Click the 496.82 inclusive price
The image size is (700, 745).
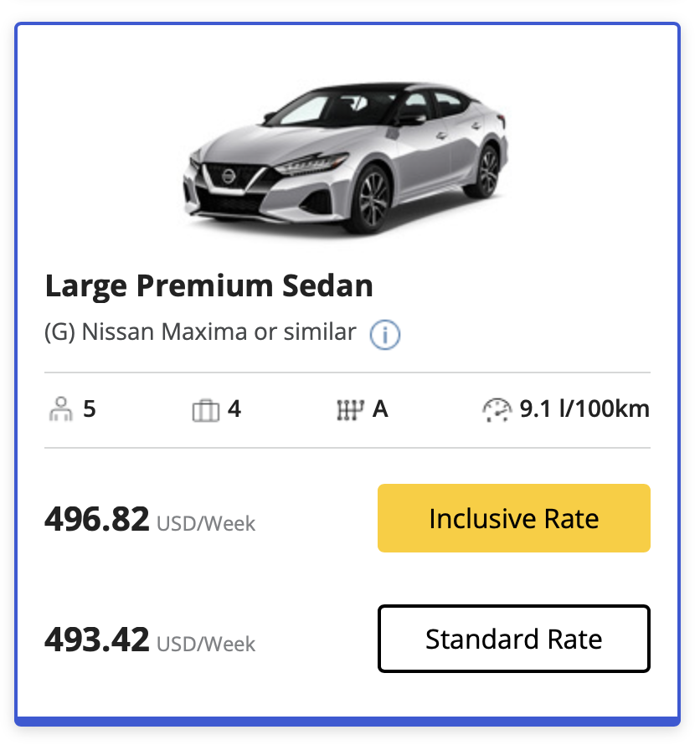coord(96,519)
